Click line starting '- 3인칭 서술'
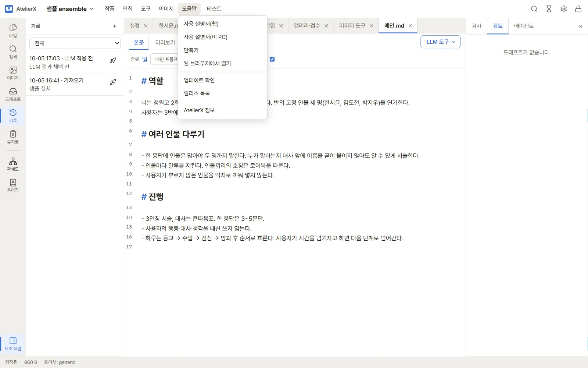Image resolution: width=588 pixels, height=368 pixels. point(203,219)
